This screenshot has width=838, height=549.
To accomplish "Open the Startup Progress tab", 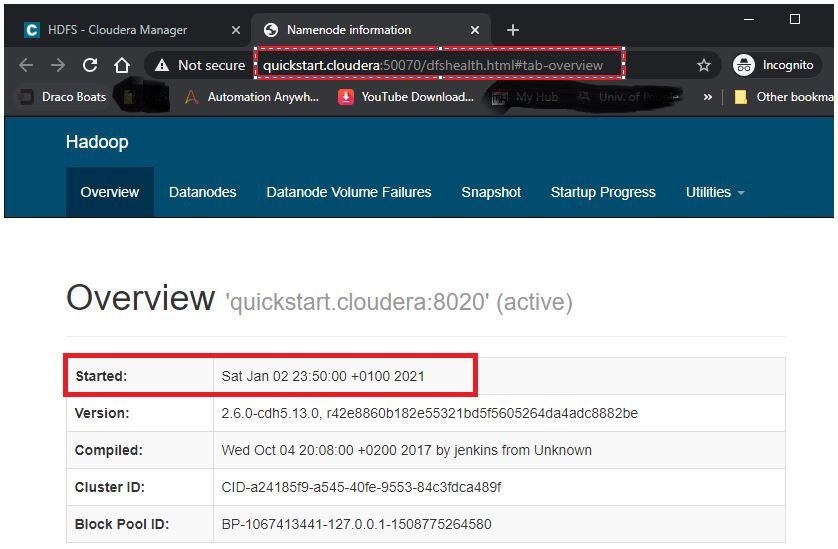I will [x=603, y=192].
